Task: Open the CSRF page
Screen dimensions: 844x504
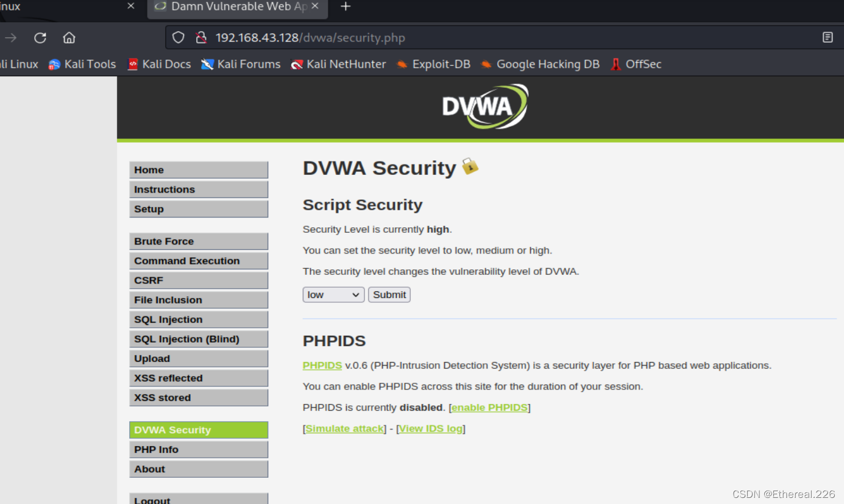Action: [199, 280]
